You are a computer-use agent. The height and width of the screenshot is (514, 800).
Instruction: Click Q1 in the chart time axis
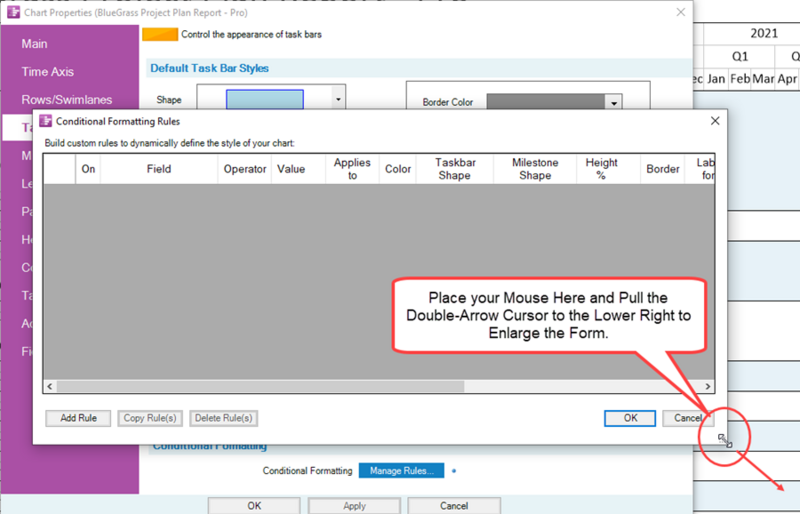coord(740,56)
